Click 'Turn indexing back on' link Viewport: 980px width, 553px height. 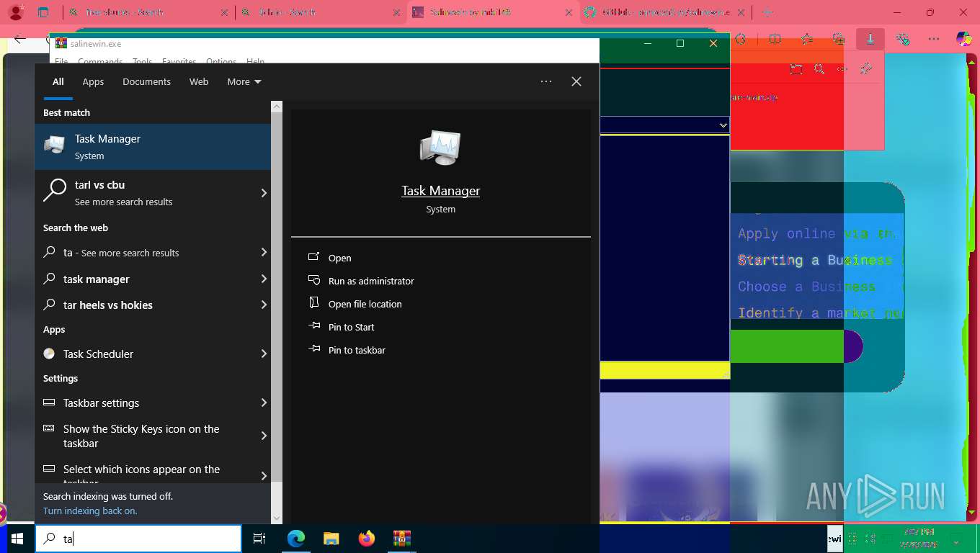click(90, 511)
